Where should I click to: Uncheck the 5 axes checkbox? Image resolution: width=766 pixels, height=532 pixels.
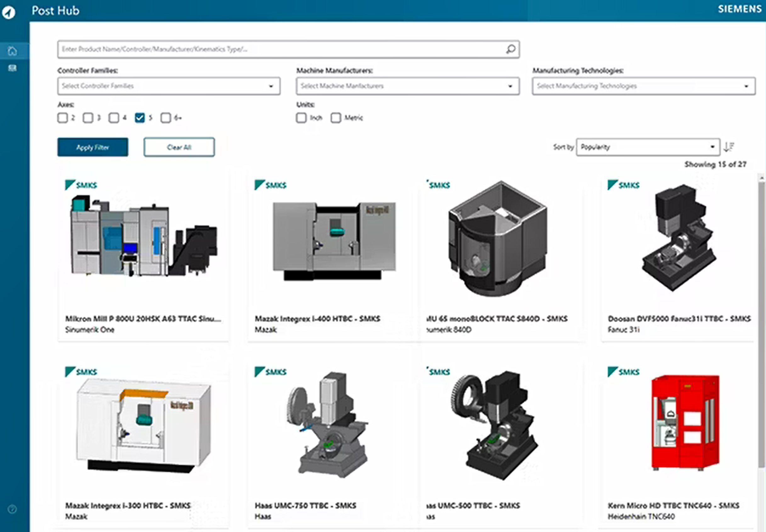140,118
